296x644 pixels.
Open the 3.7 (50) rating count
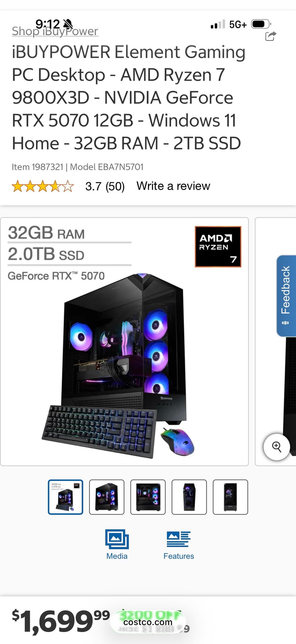(105, 187)
